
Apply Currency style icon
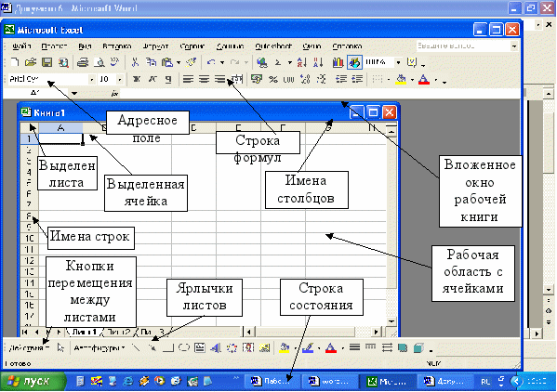point(256,79)
